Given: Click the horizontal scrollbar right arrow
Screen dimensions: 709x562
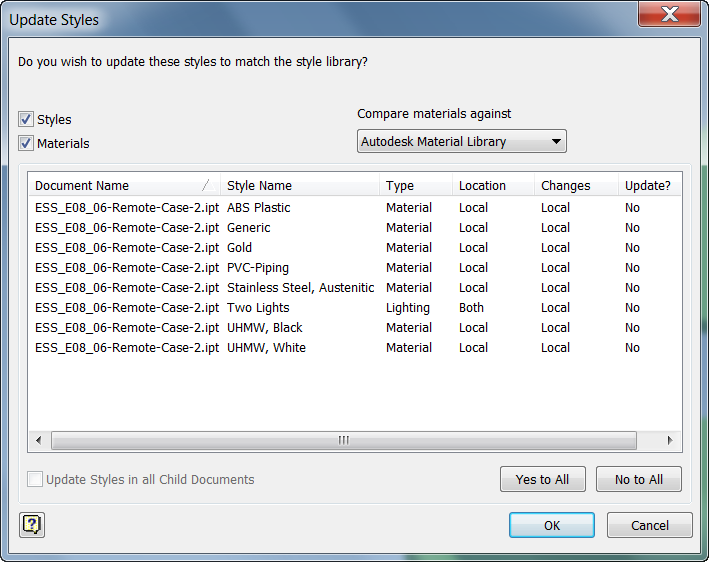Looking at the screenshot, I should pos(670,440).
